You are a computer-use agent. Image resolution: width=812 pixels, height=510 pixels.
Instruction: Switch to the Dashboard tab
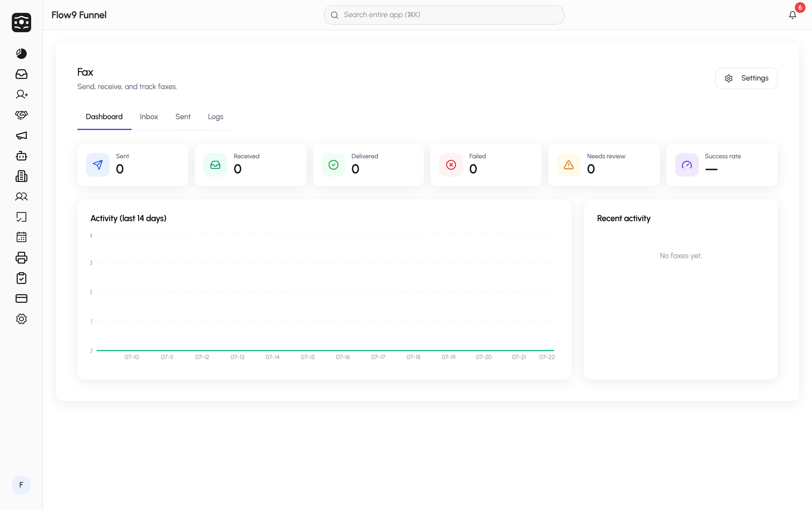click(x=104, y=117)
